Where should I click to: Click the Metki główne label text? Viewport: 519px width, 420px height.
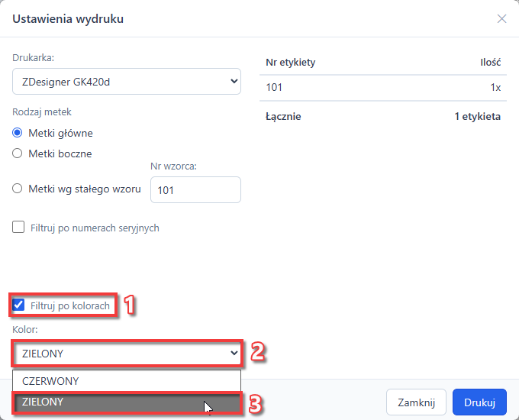pos(60,133)
